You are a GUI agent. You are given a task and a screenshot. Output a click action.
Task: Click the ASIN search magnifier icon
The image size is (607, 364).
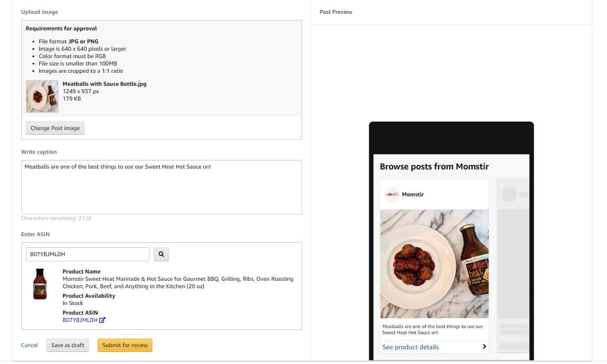pos(161,254)
